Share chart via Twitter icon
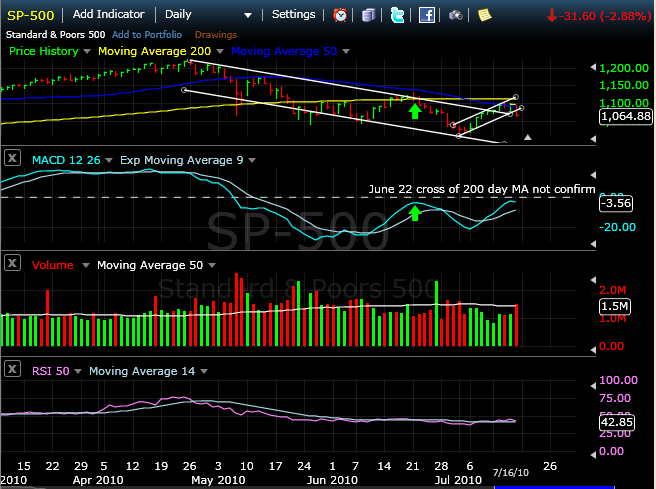The image size is (656, 489). [x=398, y=15]
